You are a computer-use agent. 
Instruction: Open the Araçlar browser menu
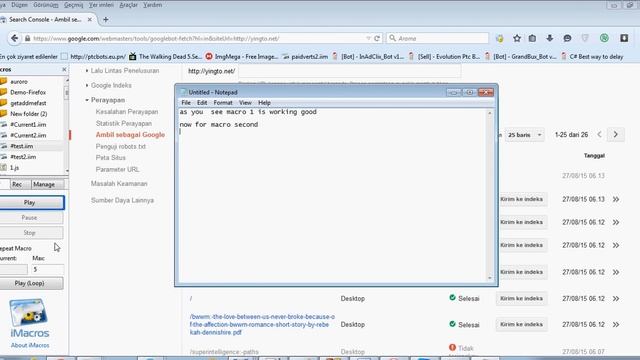128,5
